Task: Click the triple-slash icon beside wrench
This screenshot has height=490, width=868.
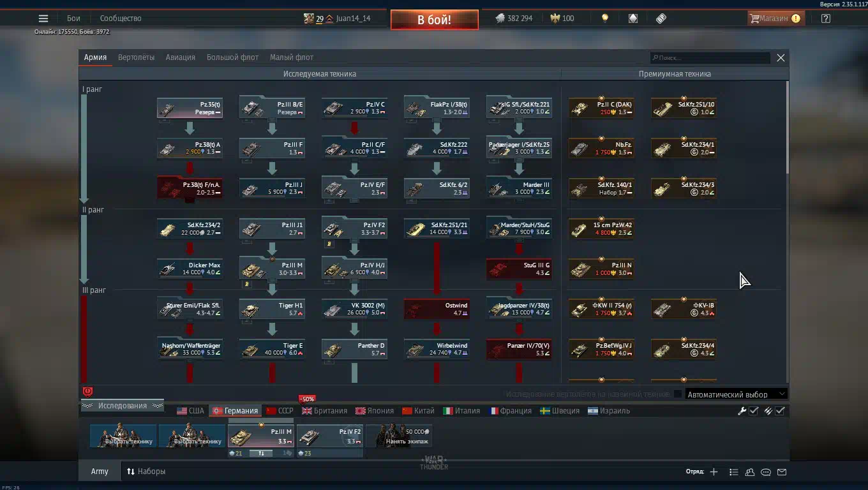Action: pos(768,411)
